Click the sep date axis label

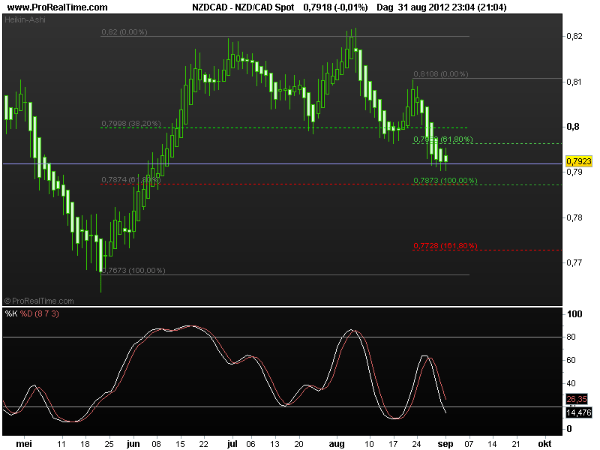(445, 444)
